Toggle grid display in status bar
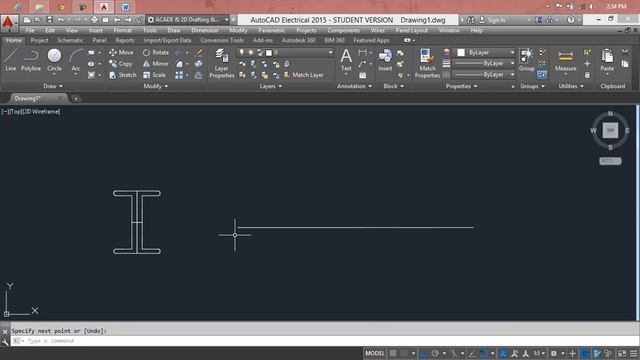Image resolution: width=640 pixels, height=360 pixels. click(x=393, y=353)
